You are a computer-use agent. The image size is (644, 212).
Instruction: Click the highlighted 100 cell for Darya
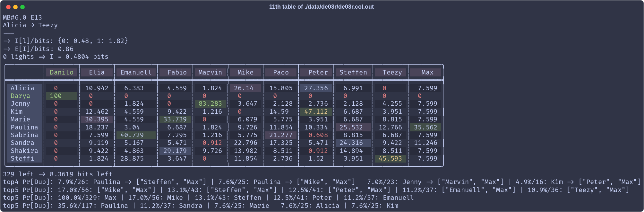point(62,96)
